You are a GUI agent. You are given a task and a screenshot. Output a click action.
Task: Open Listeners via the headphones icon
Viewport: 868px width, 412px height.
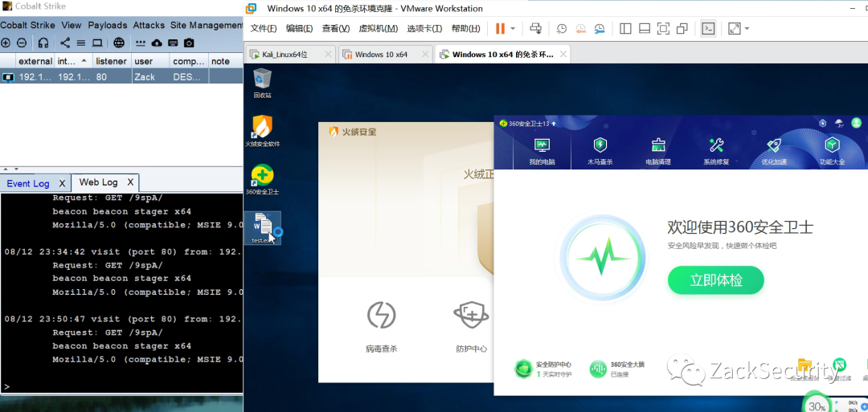(43, 43)
